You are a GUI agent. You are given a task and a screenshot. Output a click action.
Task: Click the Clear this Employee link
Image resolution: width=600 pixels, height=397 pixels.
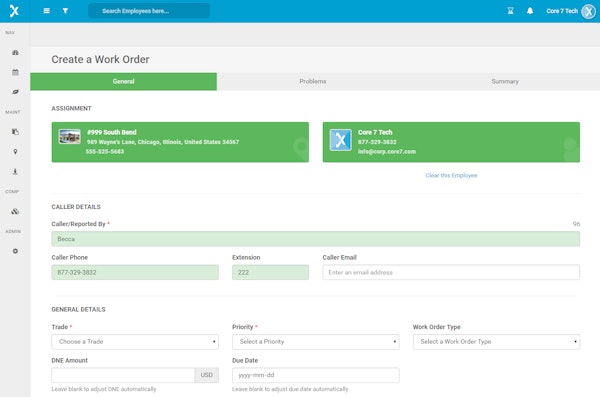tap(451, 175)
